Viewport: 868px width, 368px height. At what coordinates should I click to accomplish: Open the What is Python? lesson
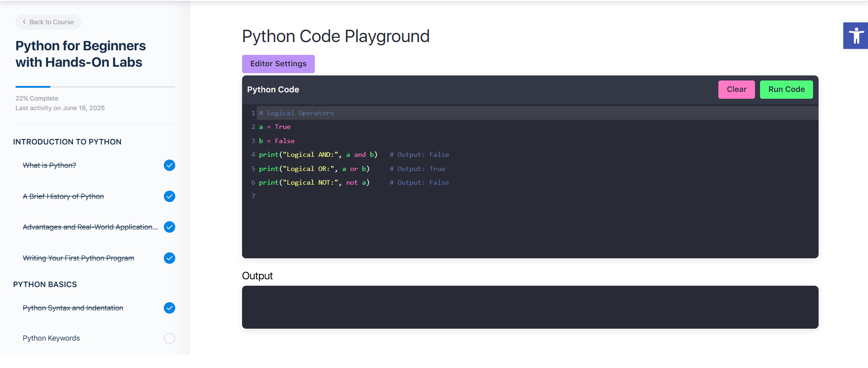[x=49, y=165]
